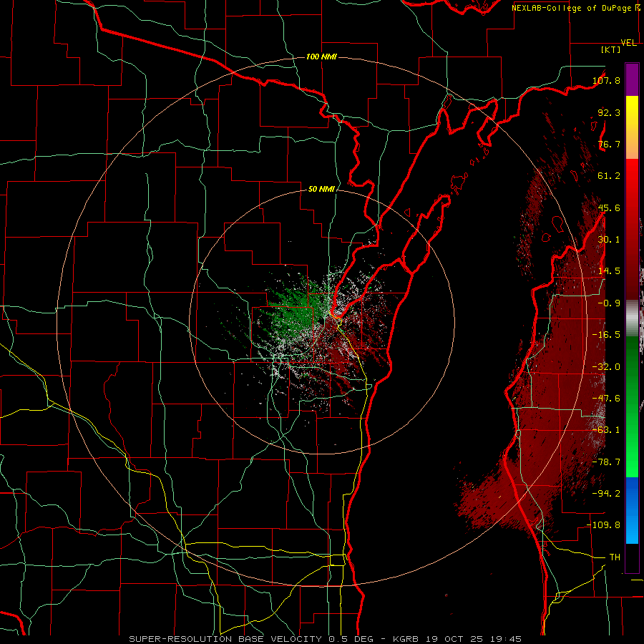Click the -78.7 velocity scale value
Image resolution: width=644 pixels, height=644 pixels.
606,462
